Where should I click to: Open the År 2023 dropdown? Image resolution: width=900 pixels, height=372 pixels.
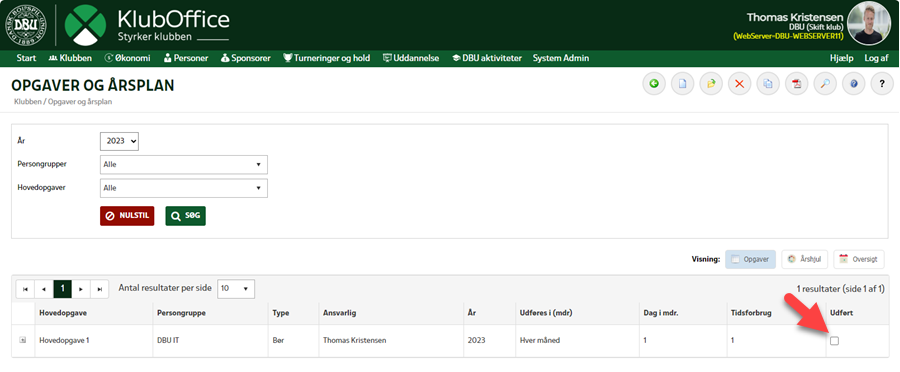[x=119, y=141]
